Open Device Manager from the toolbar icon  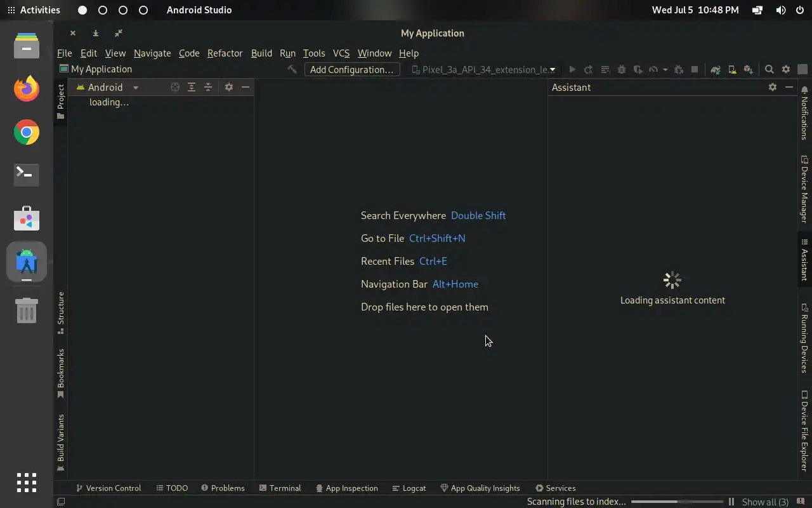[732, 69]
